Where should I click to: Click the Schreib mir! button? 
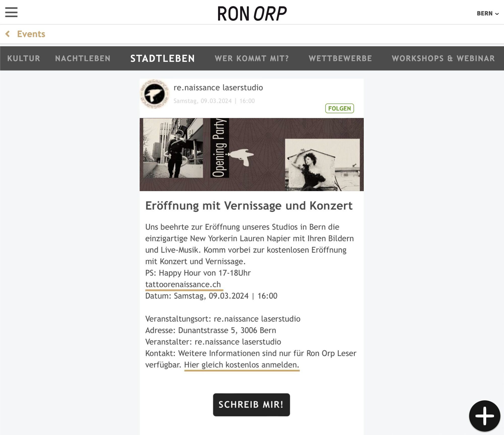(251, 405)
